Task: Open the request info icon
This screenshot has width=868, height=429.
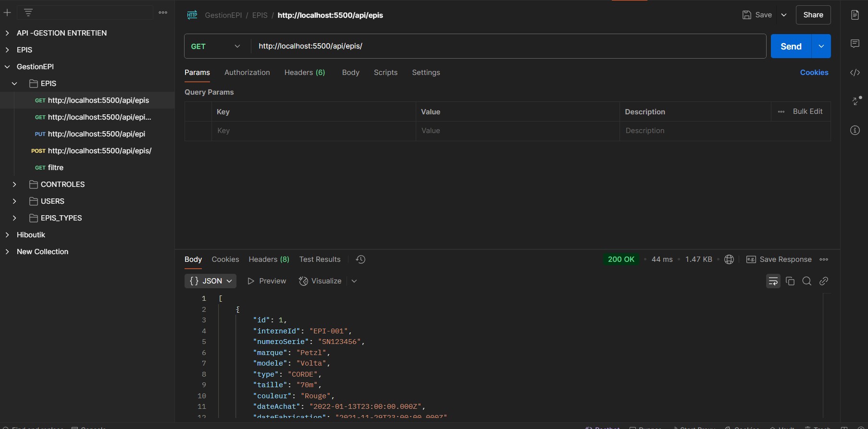Action: tap(855, 130)
